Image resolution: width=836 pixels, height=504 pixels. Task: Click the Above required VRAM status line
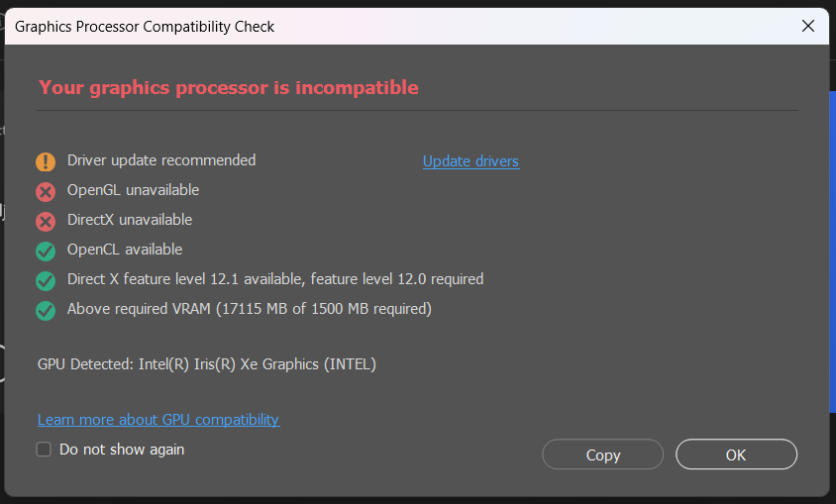coord(250,309)
